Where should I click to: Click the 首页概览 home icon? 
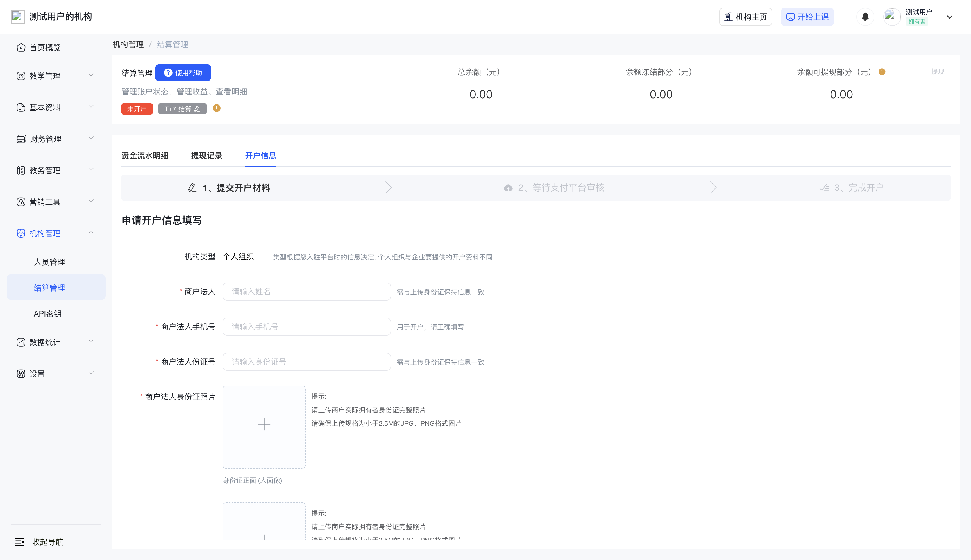tap(21, 47)
